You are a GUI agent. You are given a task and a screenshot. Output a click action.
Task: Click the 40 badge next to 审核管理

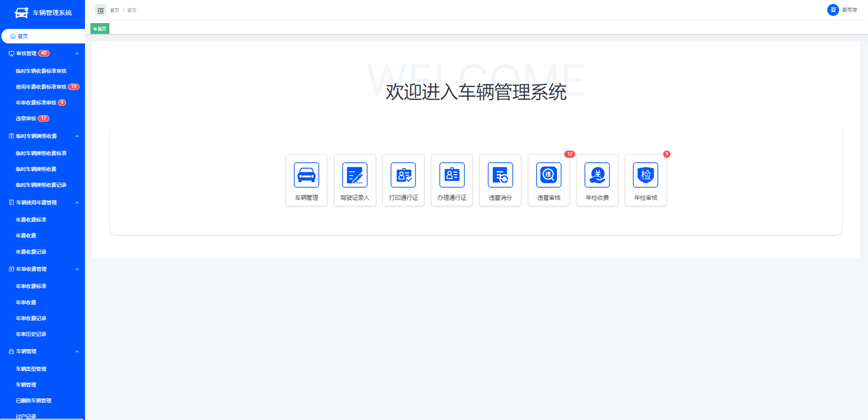pos(44,53)
